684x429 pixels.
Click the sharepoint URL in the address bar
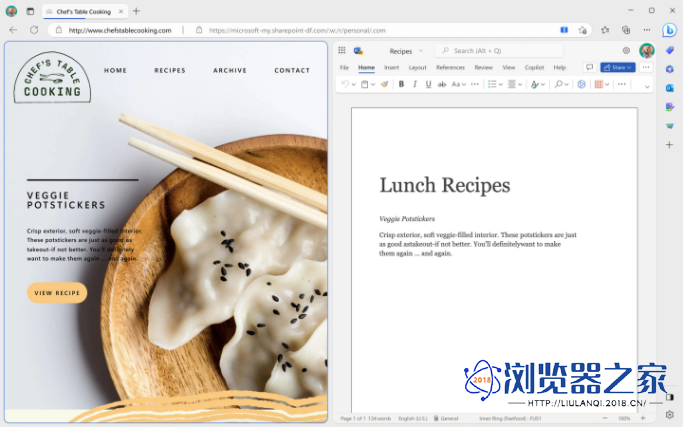[297, 30]
